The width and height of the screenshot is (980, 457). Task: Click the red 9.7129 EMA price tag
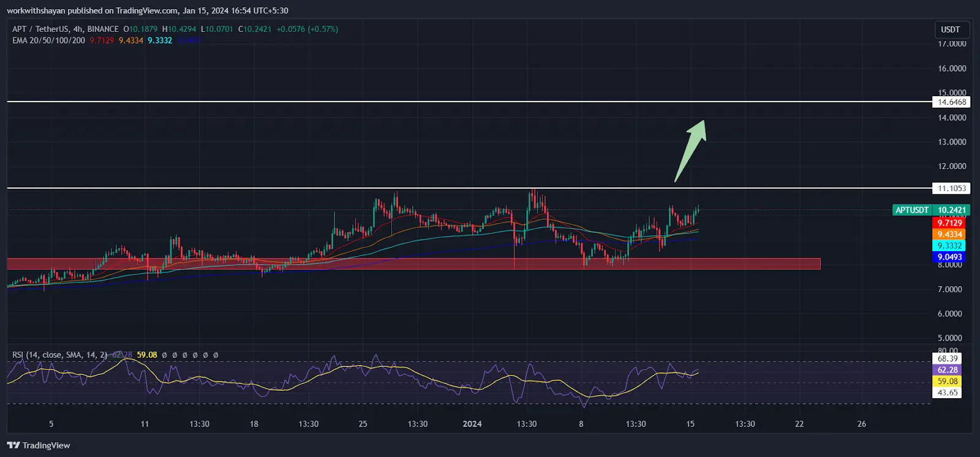pos(949,223)
